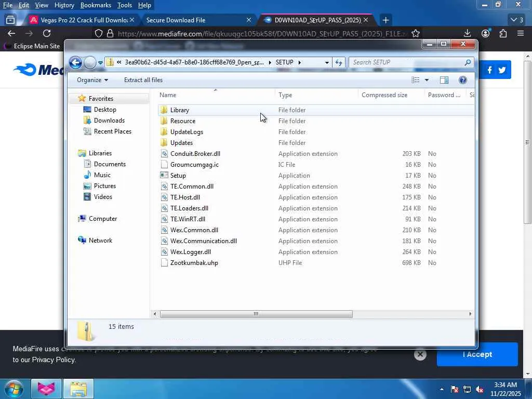Change the view with views icon

[416, 80]
